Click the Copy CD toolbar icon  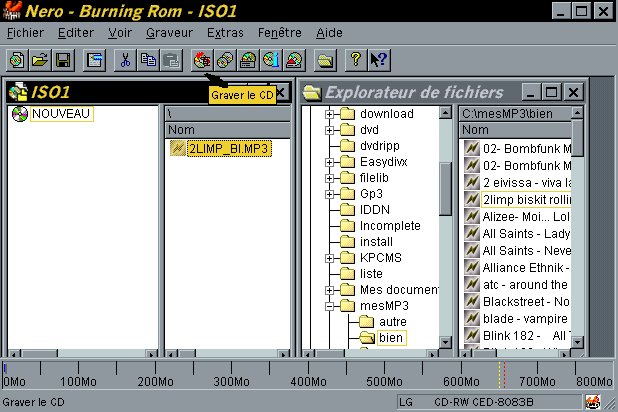225,60
